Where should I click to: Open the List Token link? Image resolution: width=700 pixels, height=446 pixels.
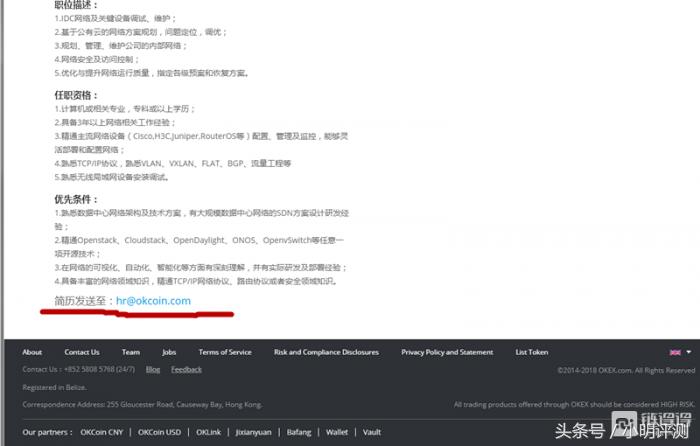pyautogui.click(x=532, y=352)
